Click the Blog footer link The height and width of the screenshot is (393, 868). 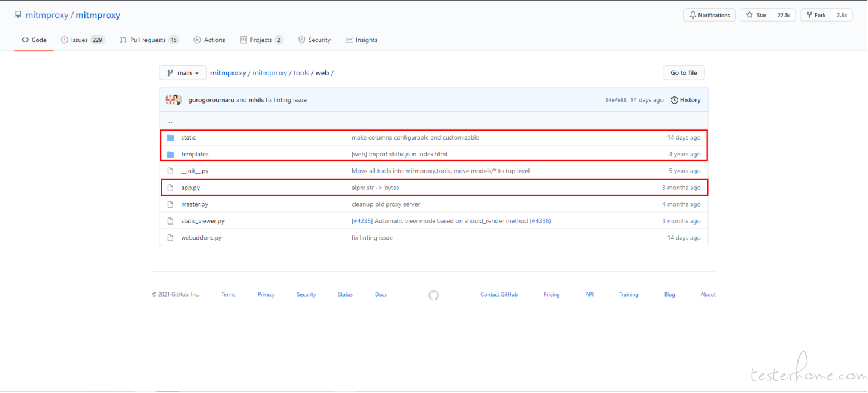(670, 295)
